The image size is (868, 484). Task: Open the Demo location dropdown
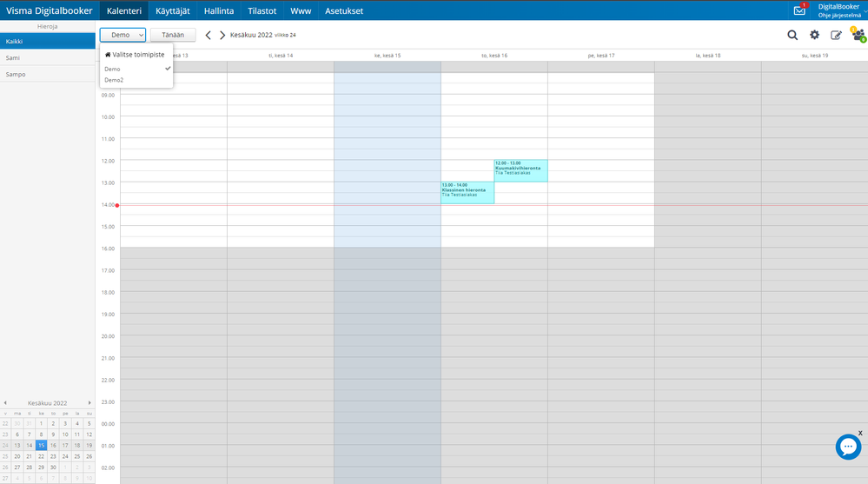123,35
